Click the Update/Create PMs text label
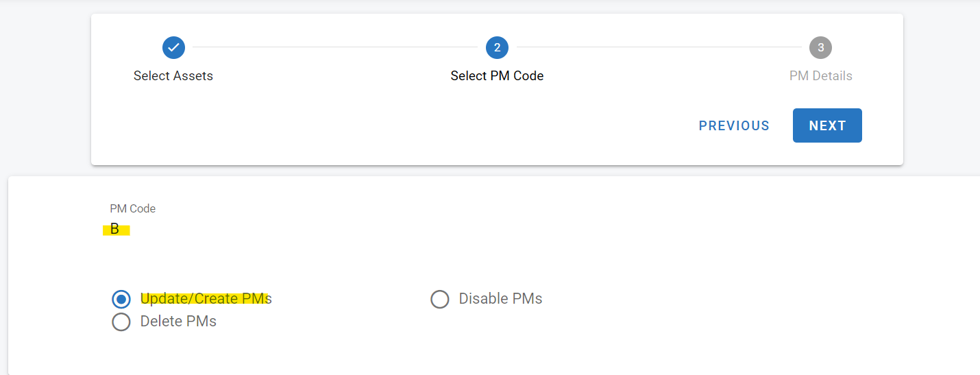The width and height of the screenshot is (980, 375). pos(206,299)
